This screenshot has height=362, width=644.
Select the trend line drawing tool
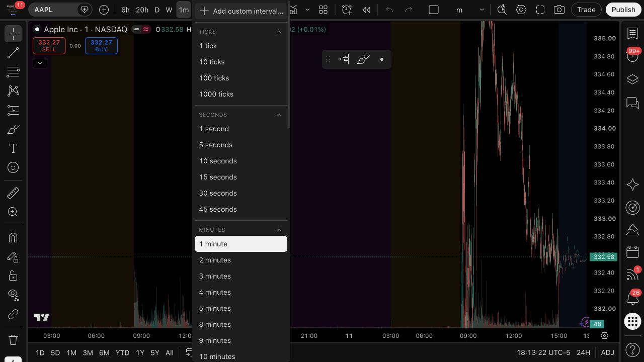[x=13, y=53]
